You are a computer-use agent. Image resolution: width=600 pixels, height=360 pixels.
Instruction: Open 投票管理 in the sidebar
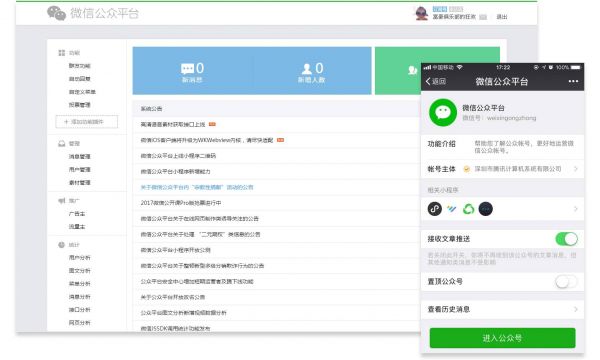80,105
